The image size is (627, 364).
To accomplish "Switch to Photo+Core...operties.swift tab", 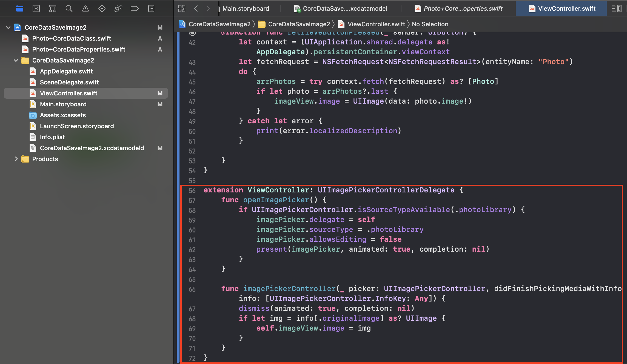I will click(463, 8).
